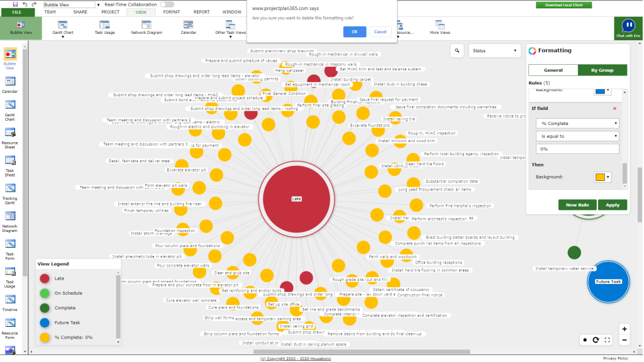The image size is (644, 362).
Task: Open Task Usage from the ribbon
Action: (x=105, y=28)
